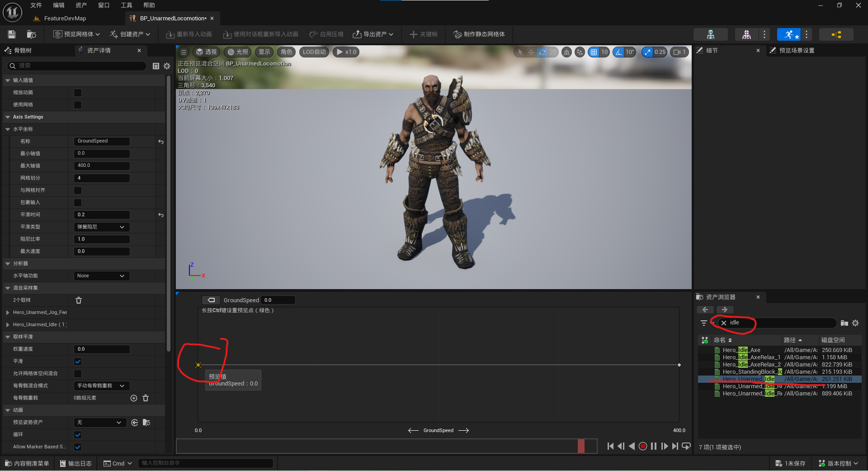
Task: Open camera speed setting
Action: point(679,52)
